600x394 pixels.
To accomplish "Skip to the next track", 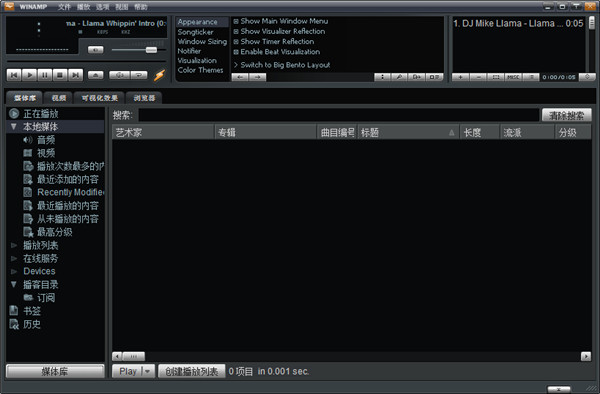I will pos(75,75).
